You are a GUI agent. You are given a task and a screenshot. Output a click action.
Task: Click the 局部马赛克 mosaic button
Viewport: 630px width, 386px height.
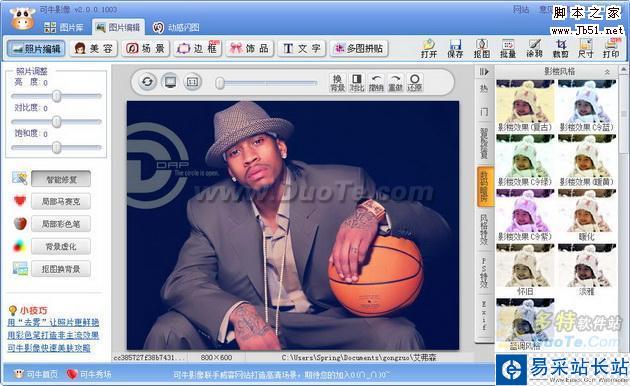point(61,201)
